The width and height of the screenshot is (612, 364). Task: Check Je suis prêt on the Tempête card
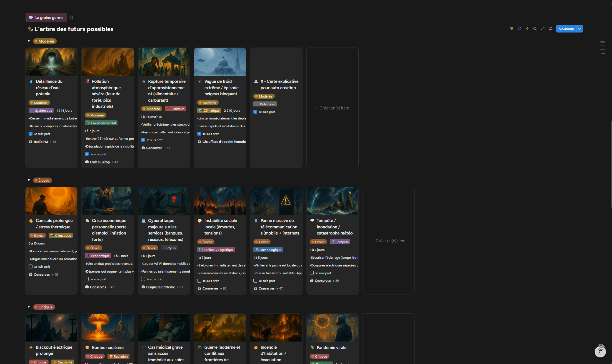pyautogui.click(x=312, y=273)
